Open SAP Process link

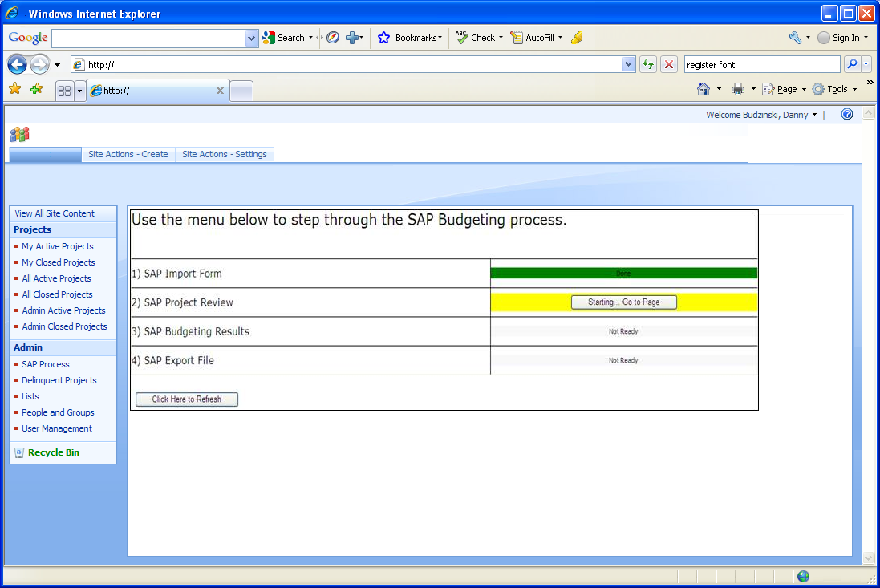pos(46,364)
